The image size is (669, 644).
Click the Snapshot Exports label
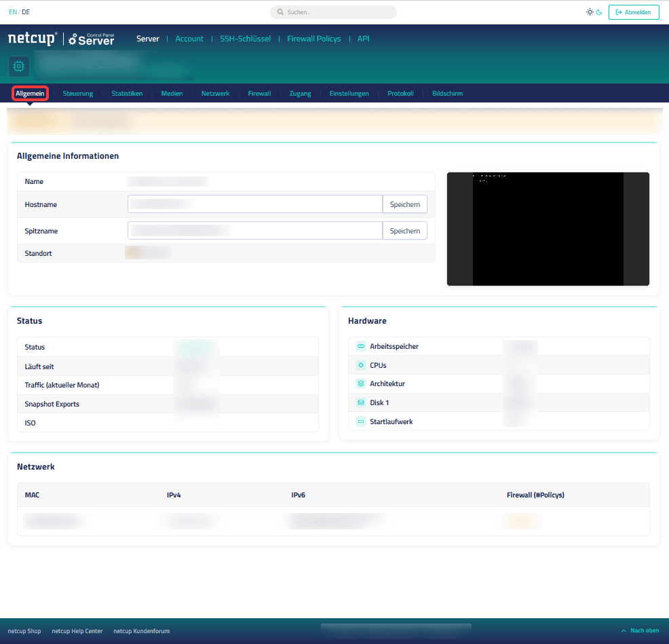coord(52,404)
